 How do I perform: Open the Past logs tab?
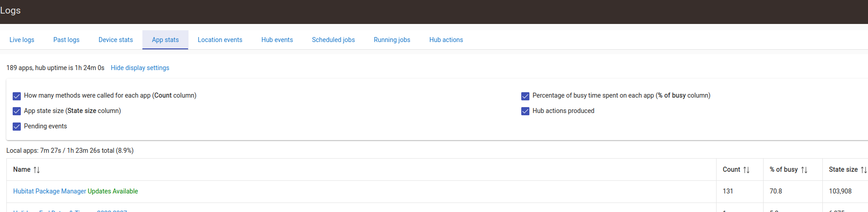[66, 40]
